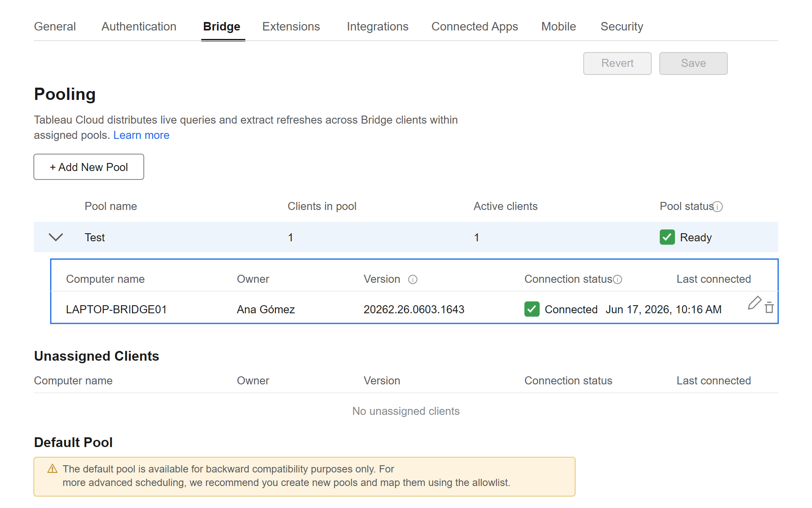This screenshot has width=812, height=508.
Task: Go to the Security tab
Action: point(622,26)
